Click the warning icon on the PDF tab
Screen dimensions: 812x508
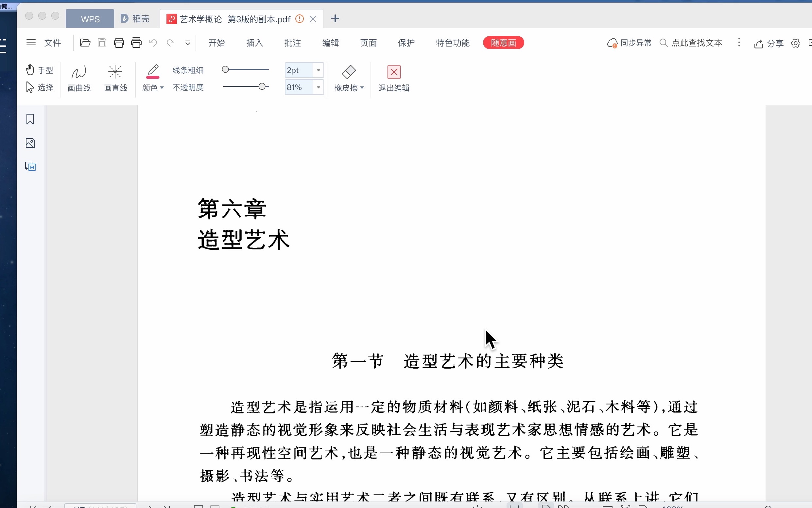(x=300, y=19)
